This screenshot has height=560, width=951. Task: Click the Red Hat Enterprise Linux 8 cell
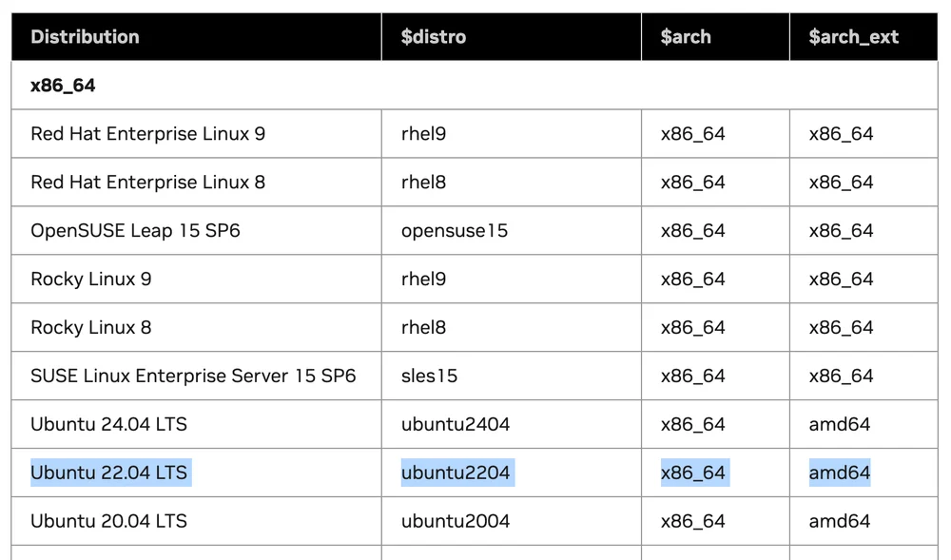click(x=147, y=183)
